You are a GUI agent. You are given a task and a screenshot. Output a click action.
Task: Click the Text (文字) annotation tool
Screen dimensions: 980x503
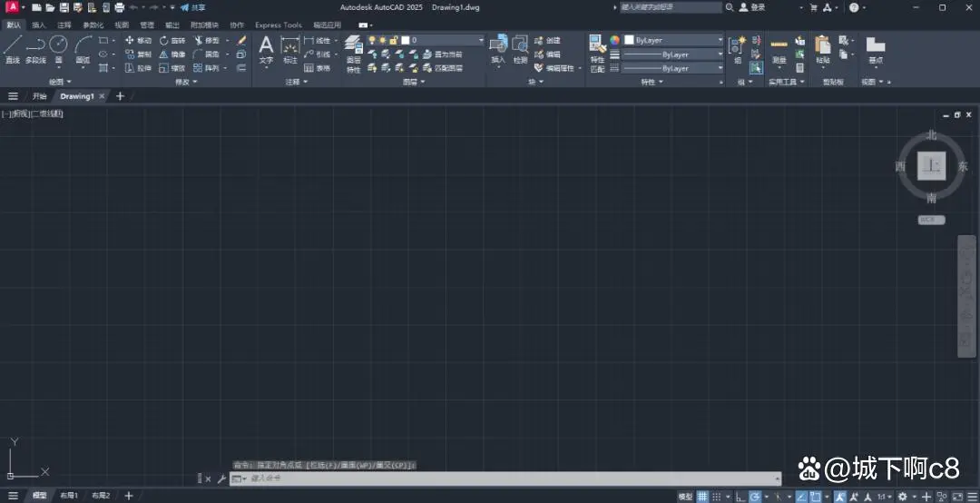coord(266,50)
